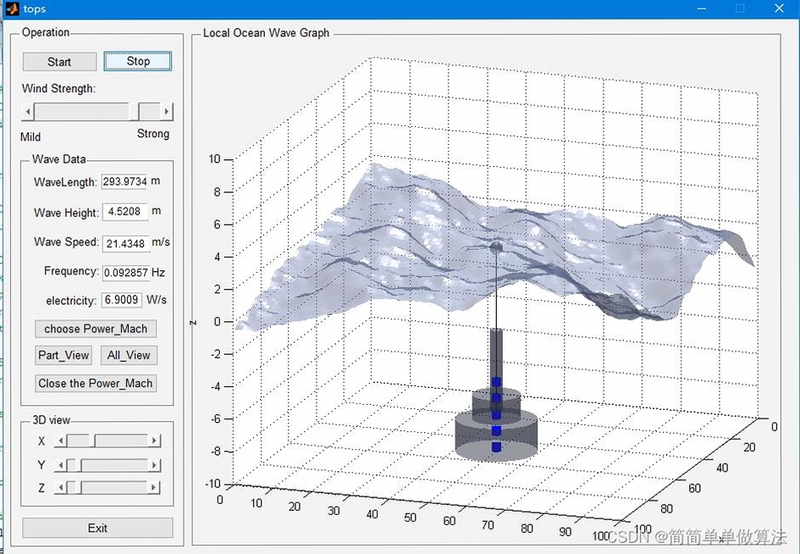The image size is (800, 554).
Task: Click the Z view slider left arrow
Action: coord(60,488)
